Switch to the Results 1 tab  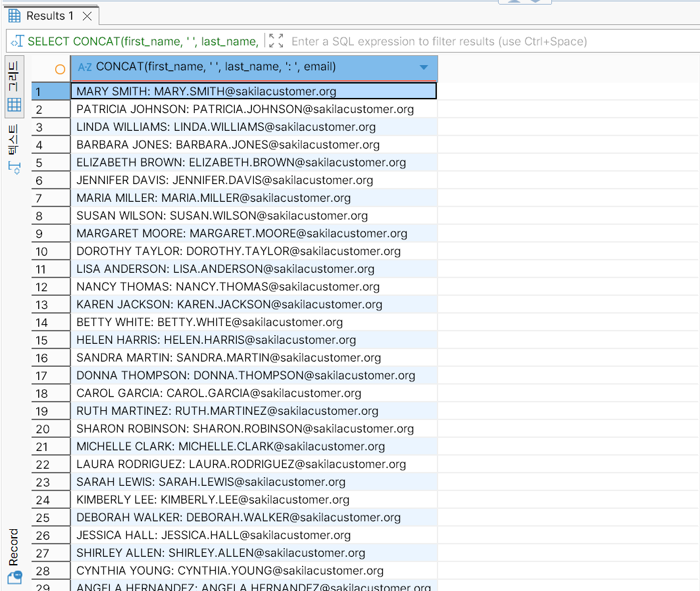pos(45,16)
